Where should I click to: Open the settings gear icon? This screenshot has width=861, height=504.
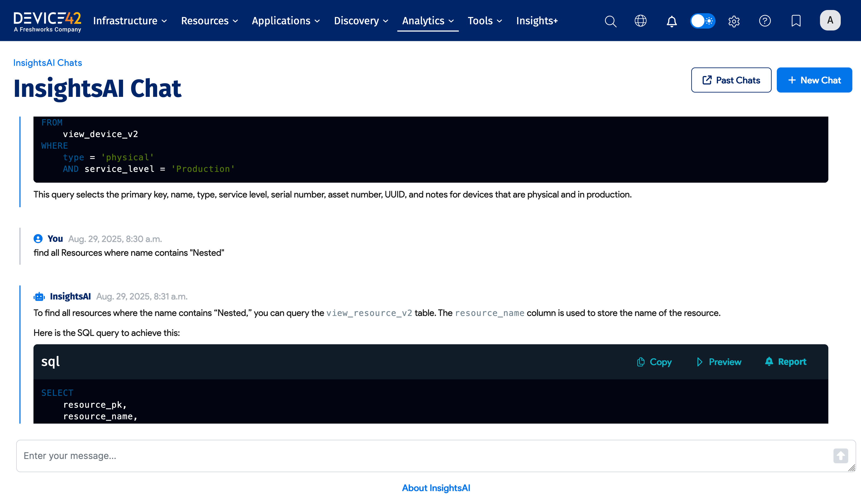[x=734, y=21]
